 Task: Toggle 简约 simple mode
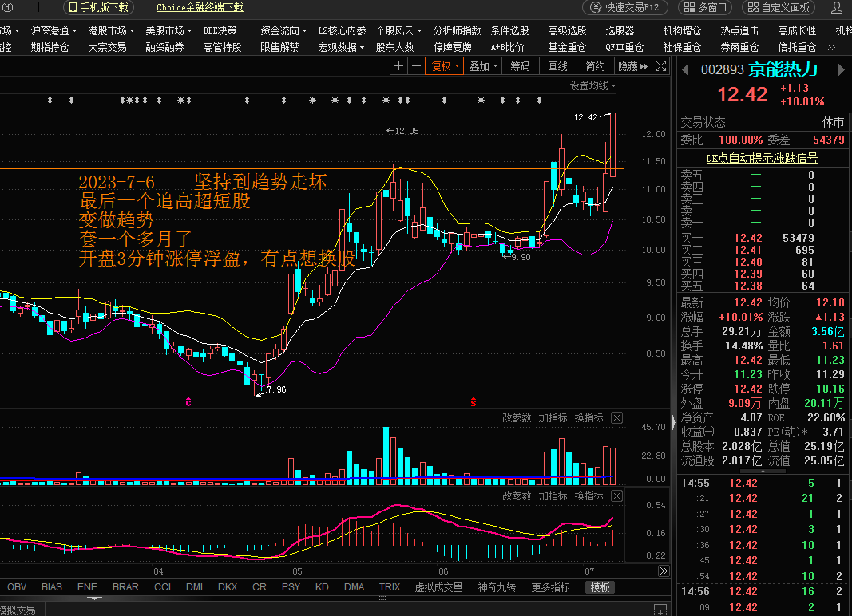tap(596, 66)
